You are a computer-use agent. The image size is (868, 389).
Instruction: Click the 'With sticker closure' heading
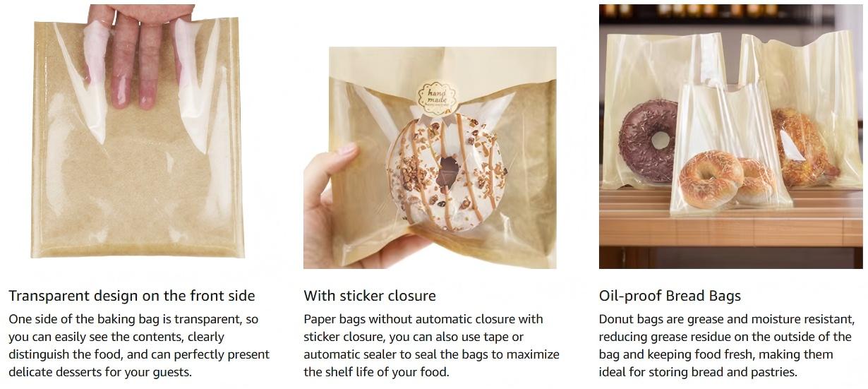(370, 296)
